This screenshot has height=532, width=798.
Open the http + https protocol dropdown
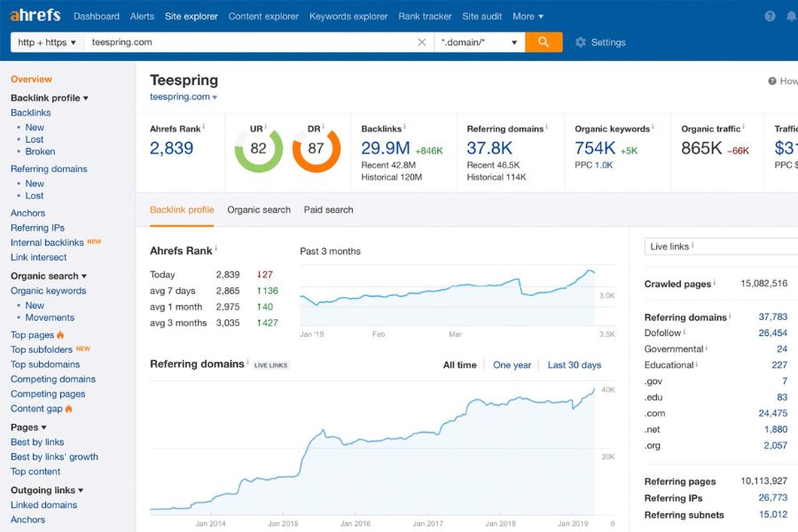[x=47, y=42]
